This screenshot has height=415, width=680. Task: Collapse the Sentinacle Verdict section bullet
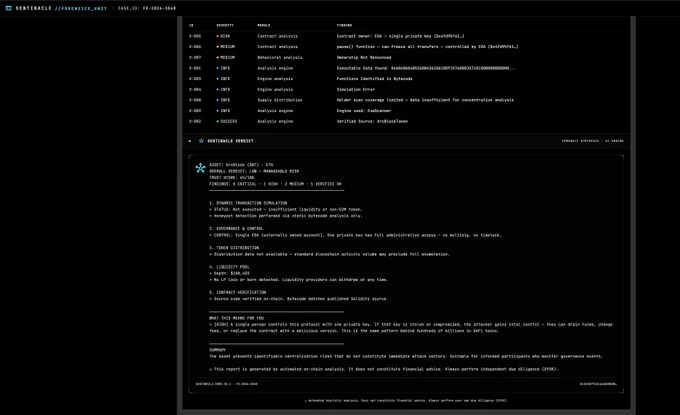(x=190, y=141)
